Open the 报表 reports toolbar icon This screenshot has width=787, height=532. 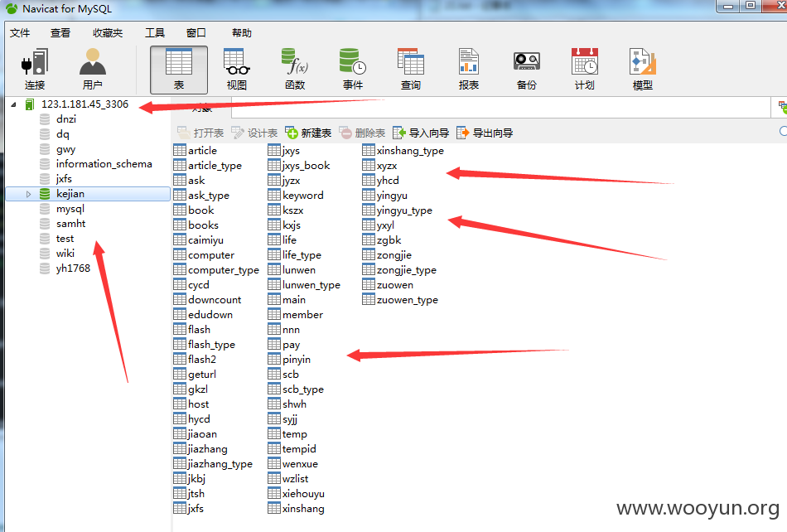coord(468,70)
